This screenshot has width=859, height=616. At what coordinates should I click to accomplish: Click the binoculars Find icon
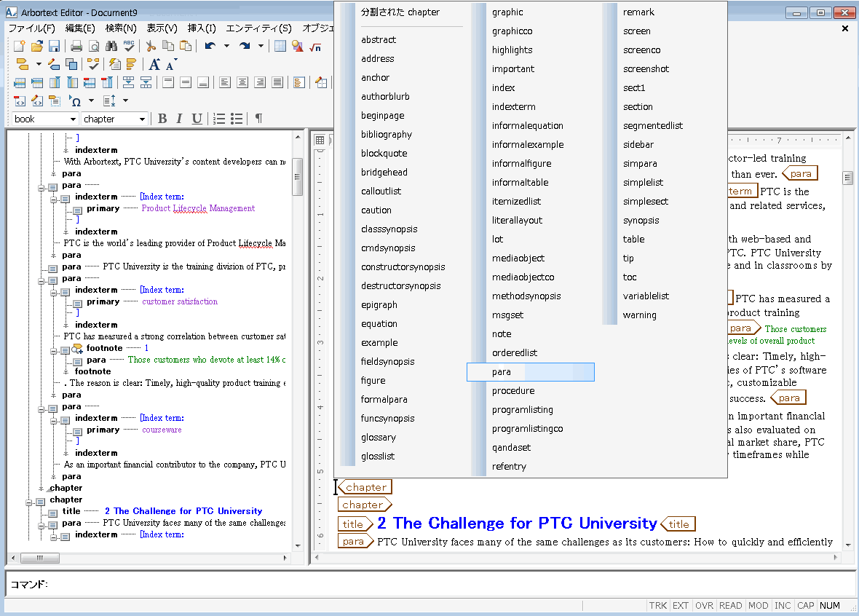tap(111, 46)
